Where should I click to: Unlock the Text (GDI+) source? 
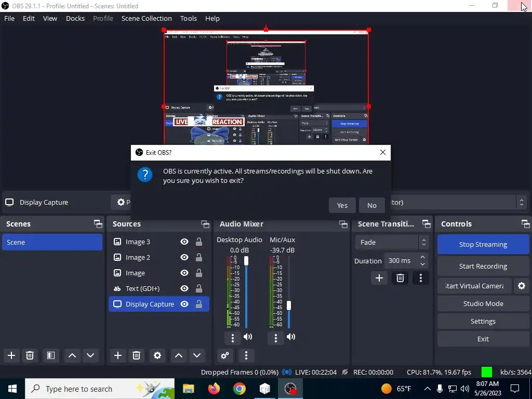[199, 288]
